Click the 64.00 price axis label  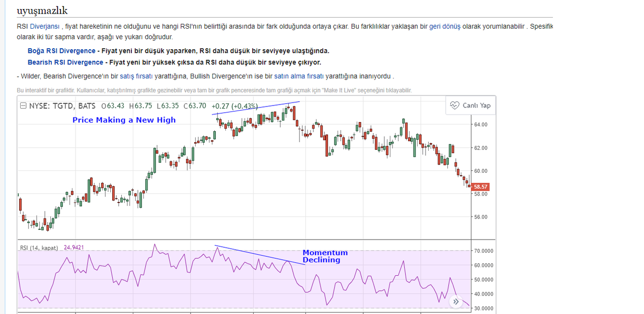tap(480, 125)
